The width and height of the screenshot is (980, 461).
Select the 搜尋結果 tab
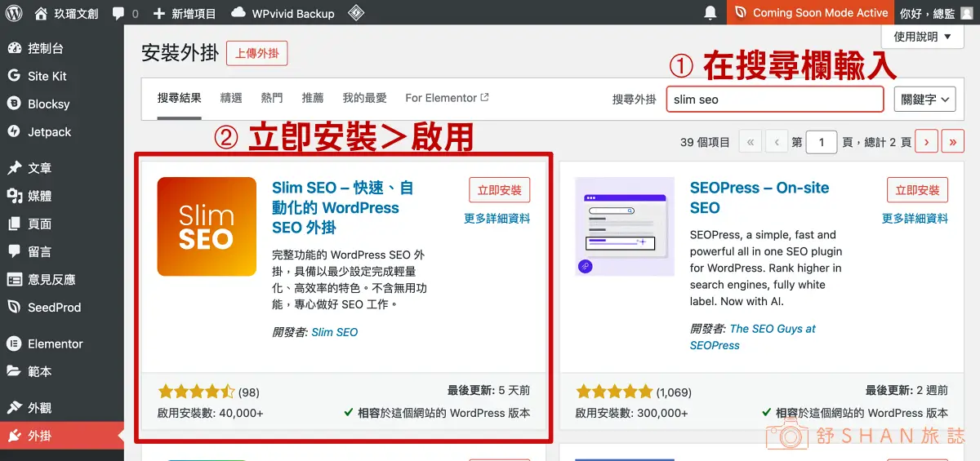(x=179, y=98)
